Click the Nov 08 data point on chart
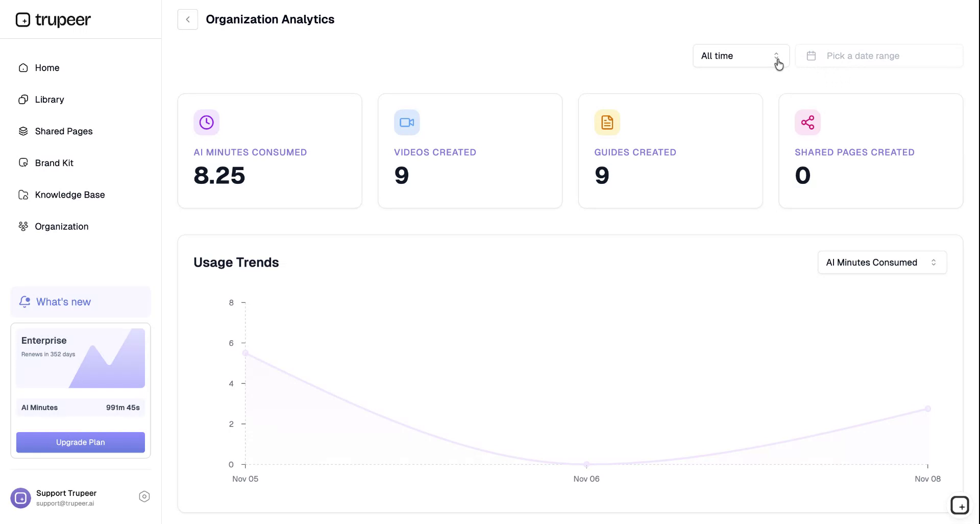The image size is (980, 524). point(927,409)
